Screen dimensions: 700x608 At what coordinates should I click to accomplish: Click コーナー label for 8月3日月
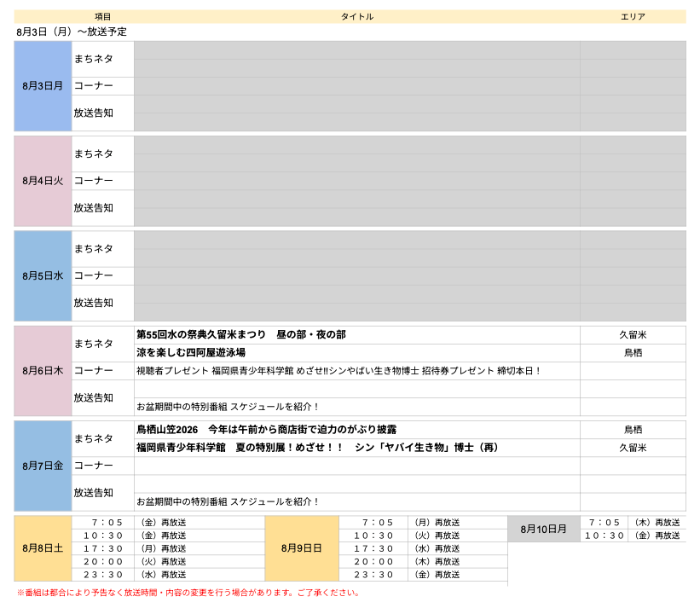click(x=94, y=86)
